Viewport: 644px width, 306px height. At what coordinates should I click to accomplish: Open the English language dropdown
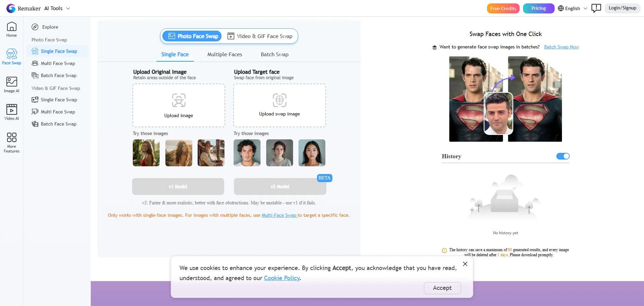(572, 8)
